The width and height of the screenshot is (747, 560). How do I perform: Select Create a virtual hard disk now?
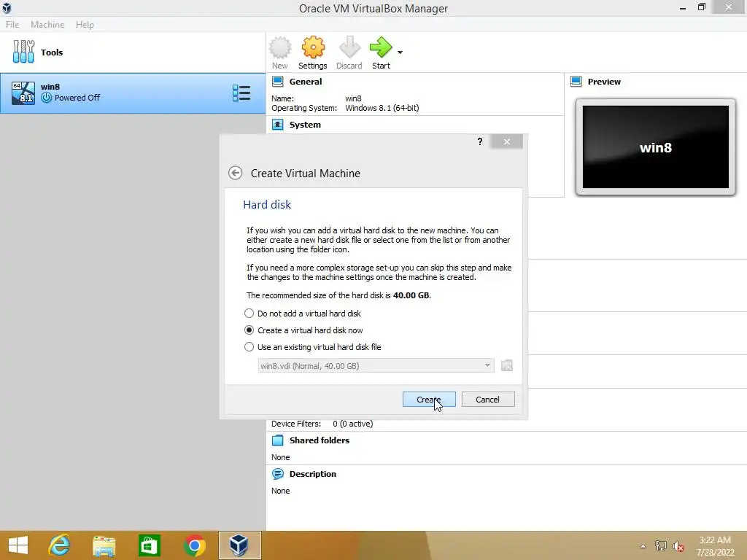[x=303, y=330]
